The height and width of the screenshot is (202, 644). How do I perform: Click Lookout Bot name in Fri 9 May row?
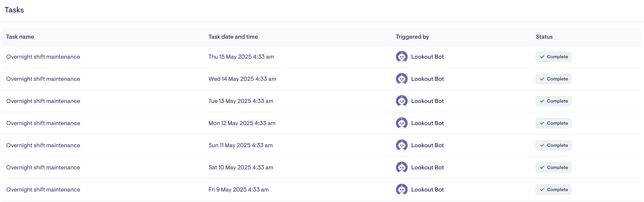(x=427, y=190)
